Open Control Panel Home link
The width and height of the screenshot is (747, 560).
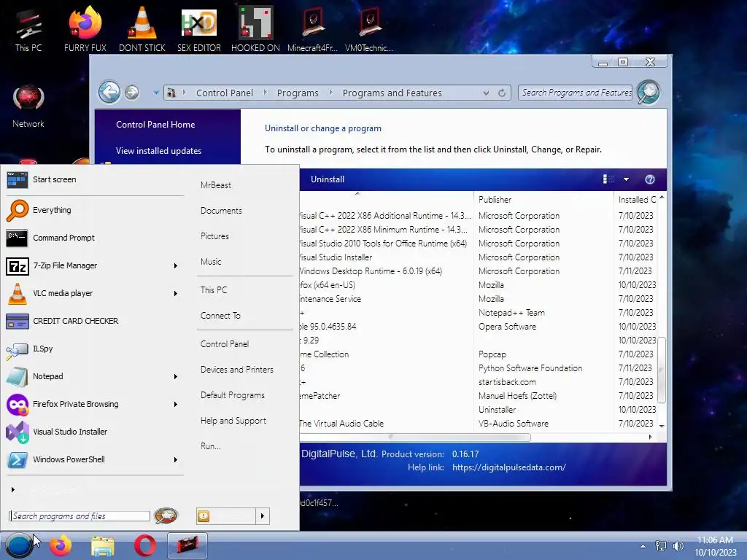(x=155, y=124)
